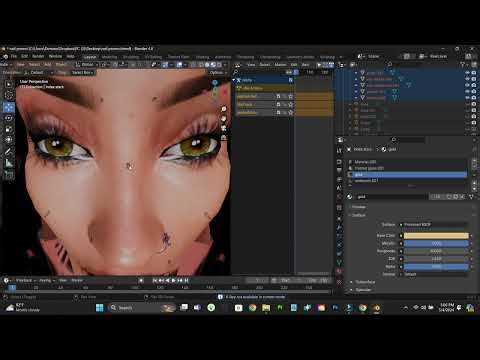
Task: Click the Metallic slider
Action: coord(436,243)
